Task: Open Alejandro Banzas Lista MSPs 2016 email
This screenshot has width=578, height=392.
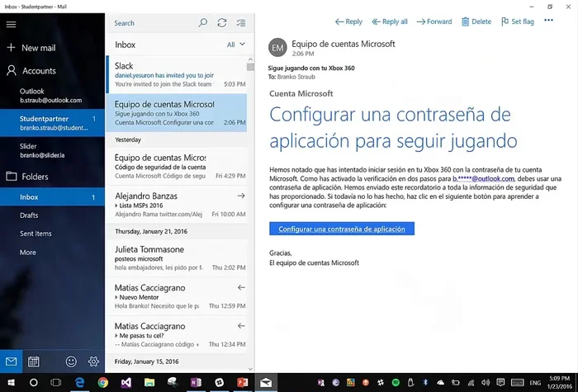Action: tap(177, 205)
